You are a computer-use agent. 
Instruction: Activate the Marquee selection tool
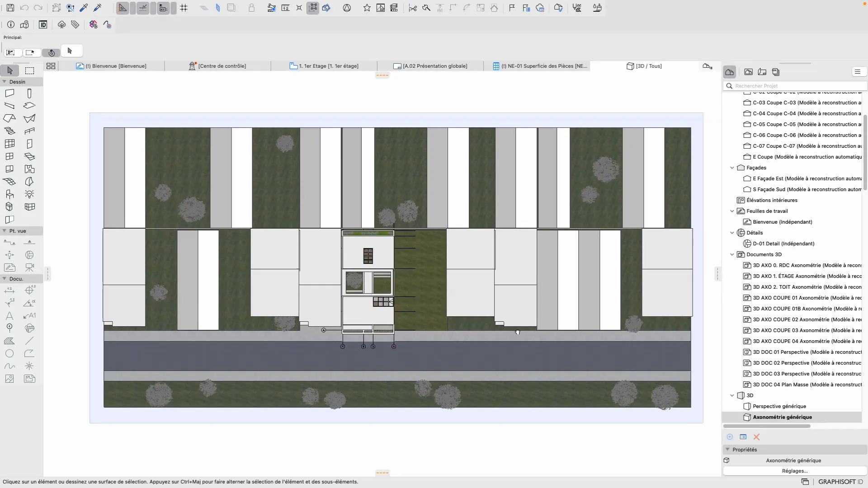coord(29,70)
